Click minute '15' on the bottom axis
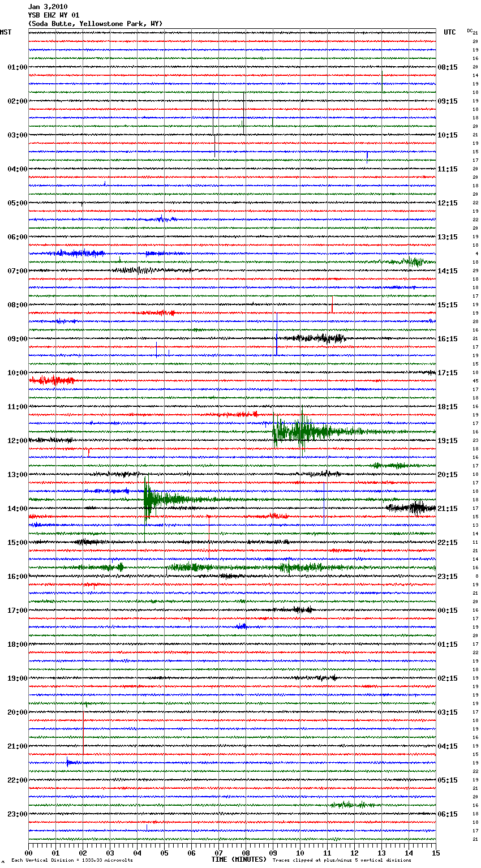The height and width of the screenshot is (868, 481). [x=436, y=853]
